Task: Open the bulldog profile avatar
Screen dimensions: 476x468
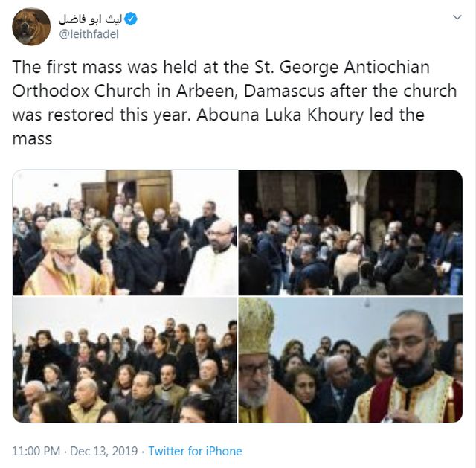Action: click(x=31, y=27)
